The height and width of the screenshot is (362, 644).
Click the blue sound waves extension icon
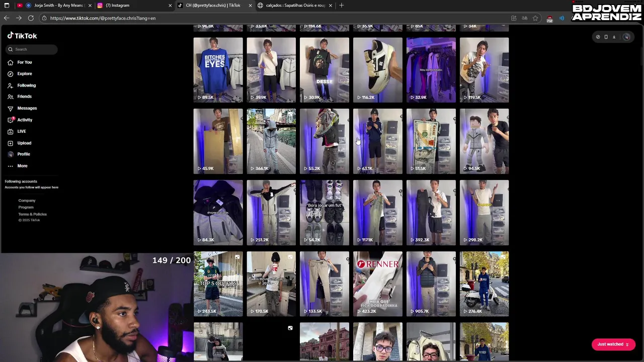click(561, 18)
